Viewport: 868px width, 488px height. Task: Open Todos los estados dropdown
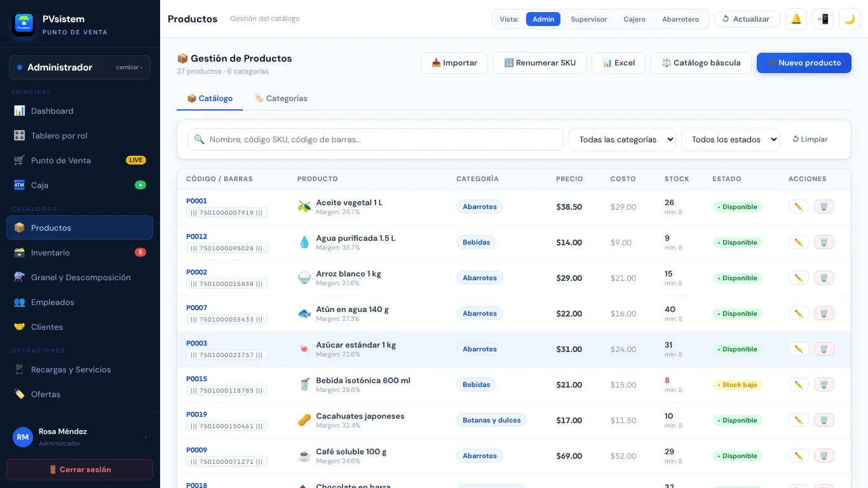[730, 140]
